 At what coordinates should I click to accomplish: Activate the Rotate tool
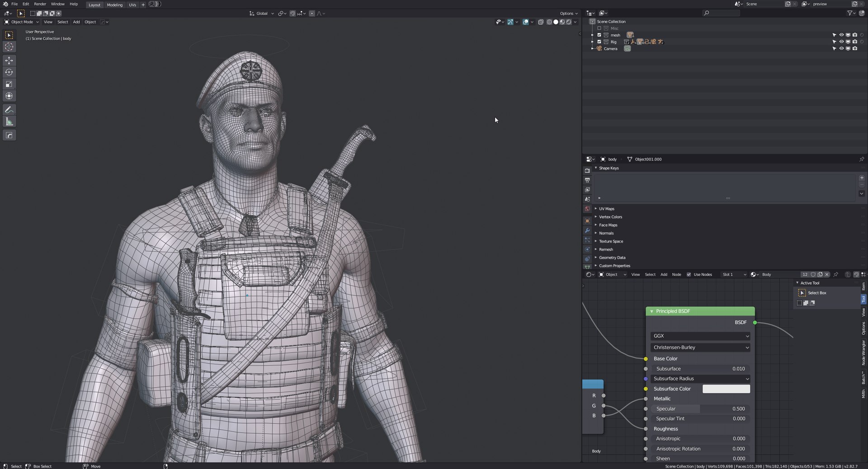point(9,72)
